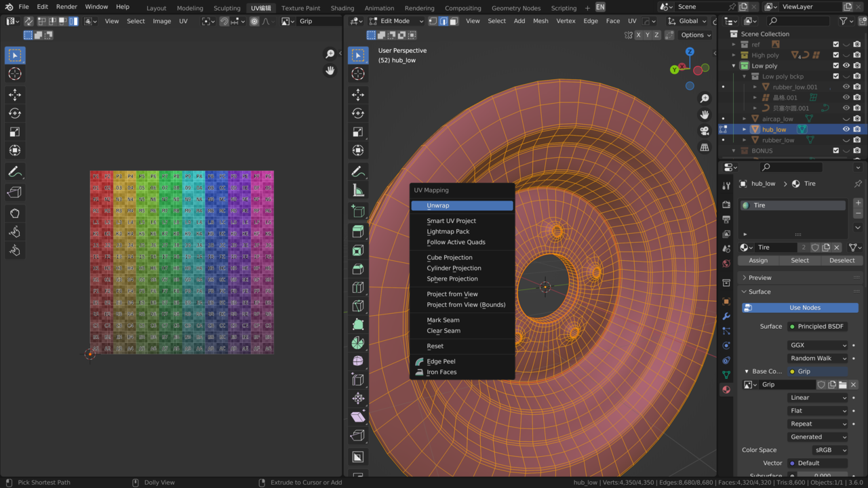
Task: Select the Cursor tool in UV editor
Action: (x=15, y=74)
